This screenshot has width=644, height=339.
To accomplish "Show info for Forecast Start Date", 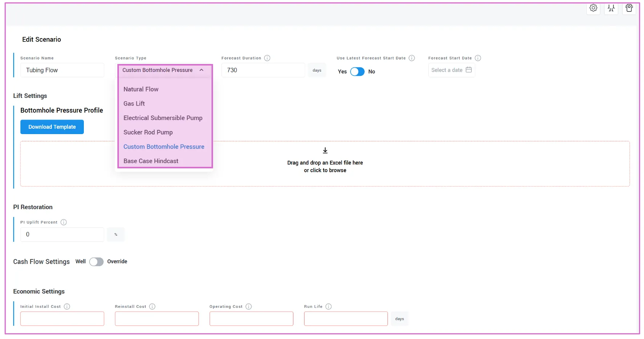I will click(478, 58).
